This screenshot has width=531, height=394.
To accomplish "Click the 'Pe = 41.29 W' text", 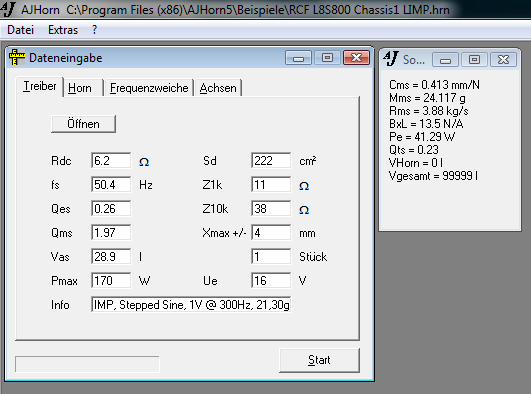I will tap(422, 137).
